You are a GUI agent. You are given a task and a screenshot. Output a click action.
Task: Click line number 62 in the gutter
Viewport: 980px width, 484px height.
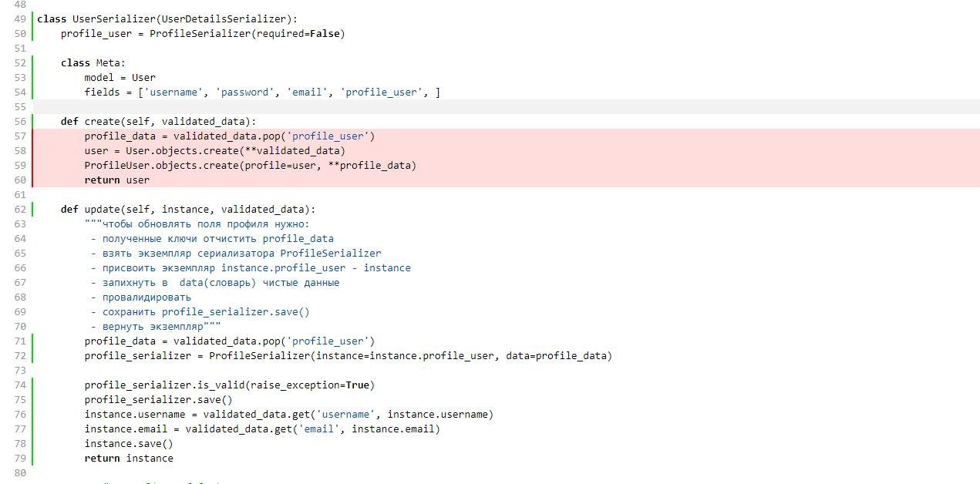(20, 210)
